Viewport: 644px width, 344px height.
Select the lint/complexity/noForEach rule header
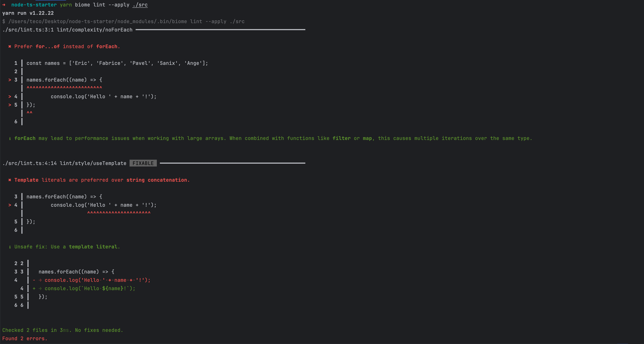[x=68, y=30]
